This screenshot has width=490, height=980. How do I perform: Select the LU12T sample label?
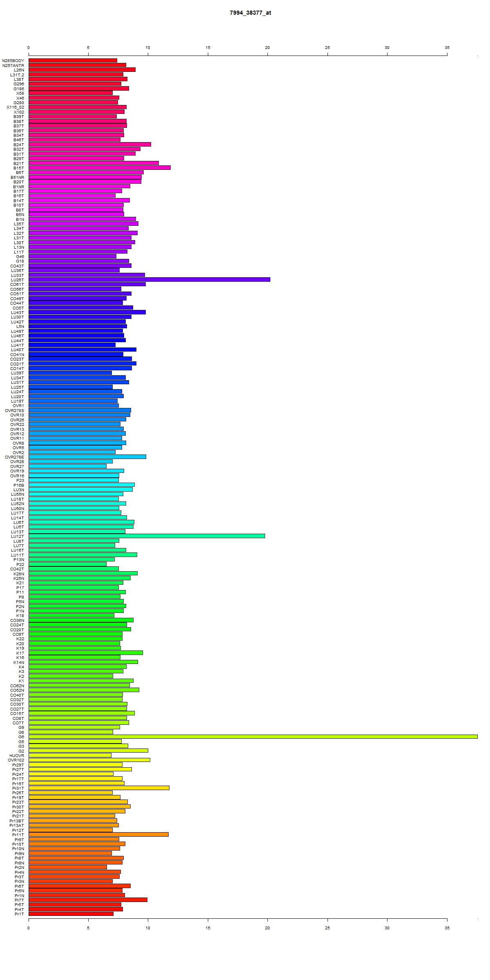pos(18,536)
